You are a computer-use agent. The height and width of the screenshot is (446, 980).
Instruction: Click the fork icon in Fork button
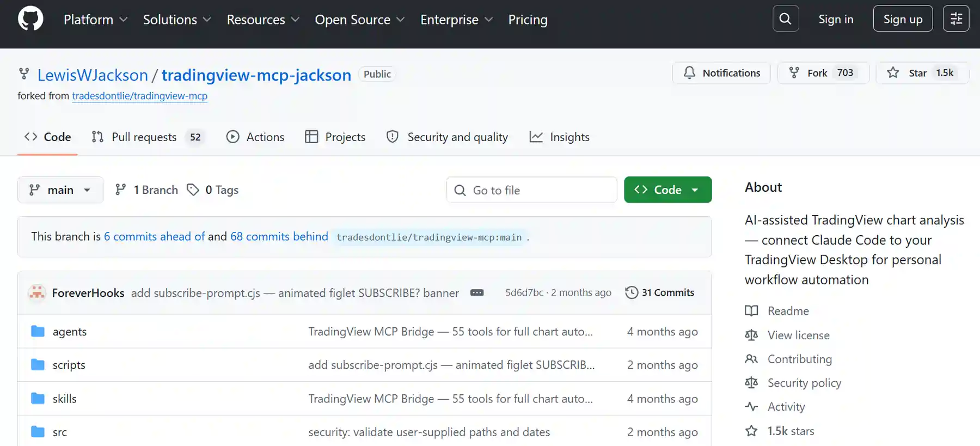point(794,72)
